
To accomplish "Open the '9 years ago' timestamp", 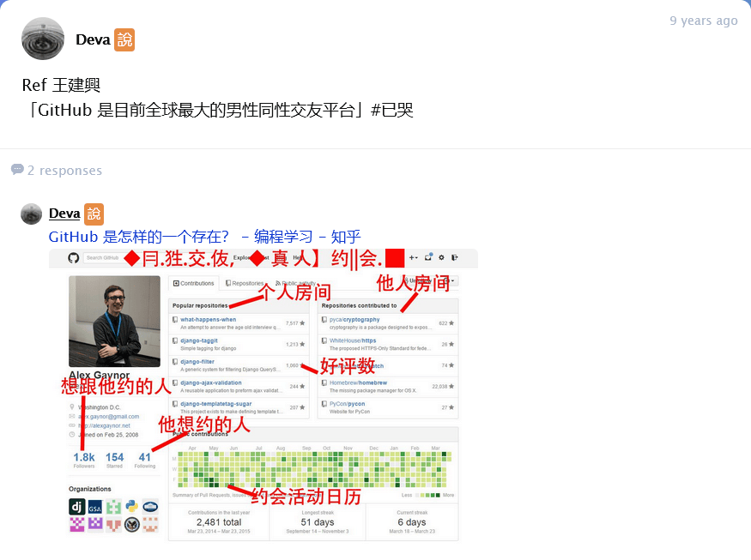I will (x=704, y=21).
